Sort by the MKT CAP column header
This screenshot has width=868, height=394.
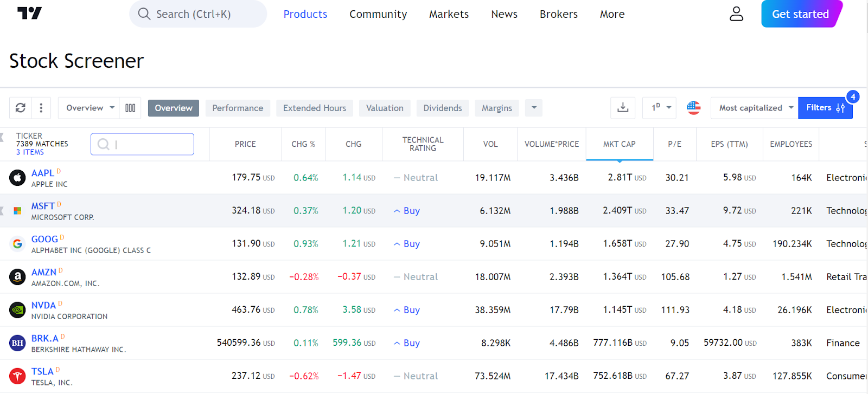pos(620,144)
